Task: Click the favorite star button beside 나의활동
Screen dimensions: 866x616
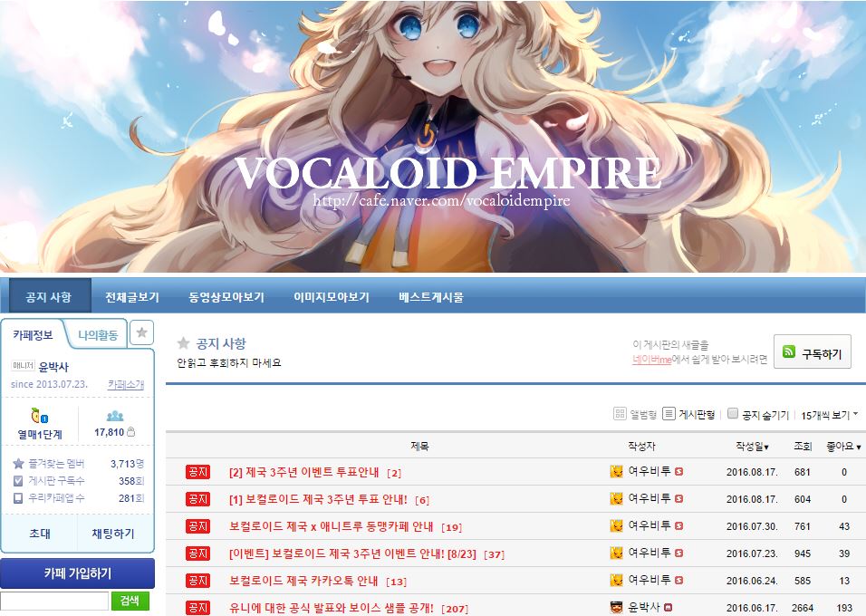Action: [141, 332]
